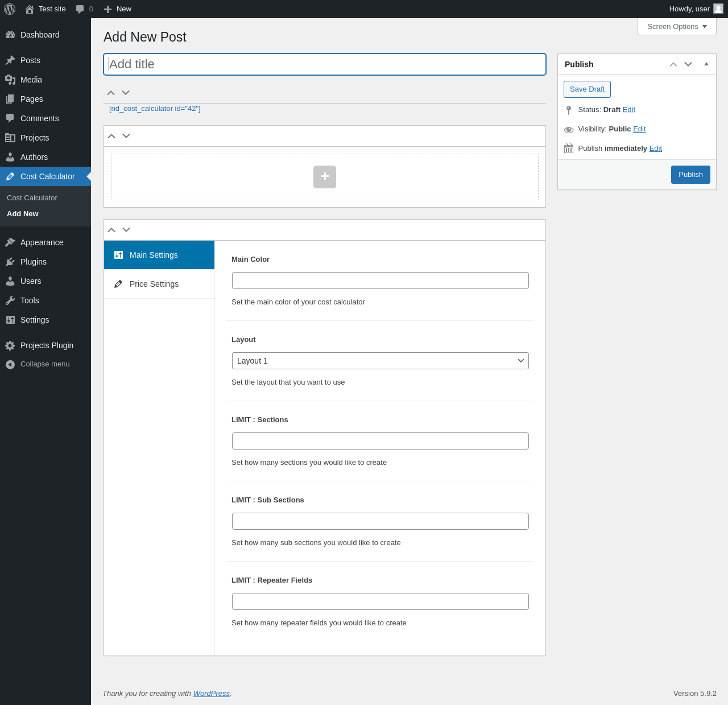This screenshot has width=728, height=705.
Task: Edit the Publish immediately date
Action: 655,149
